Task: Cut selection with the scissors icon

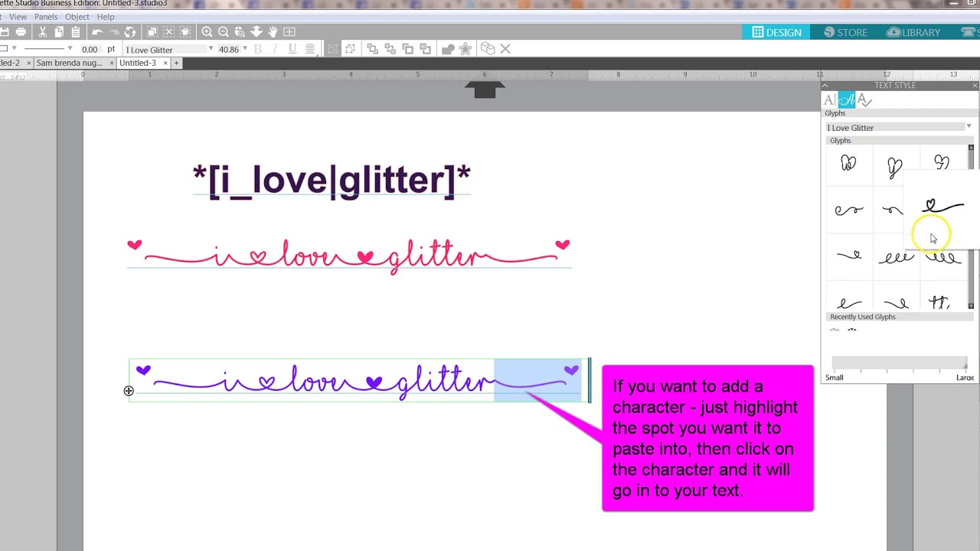Action: [x=42, y=32]
